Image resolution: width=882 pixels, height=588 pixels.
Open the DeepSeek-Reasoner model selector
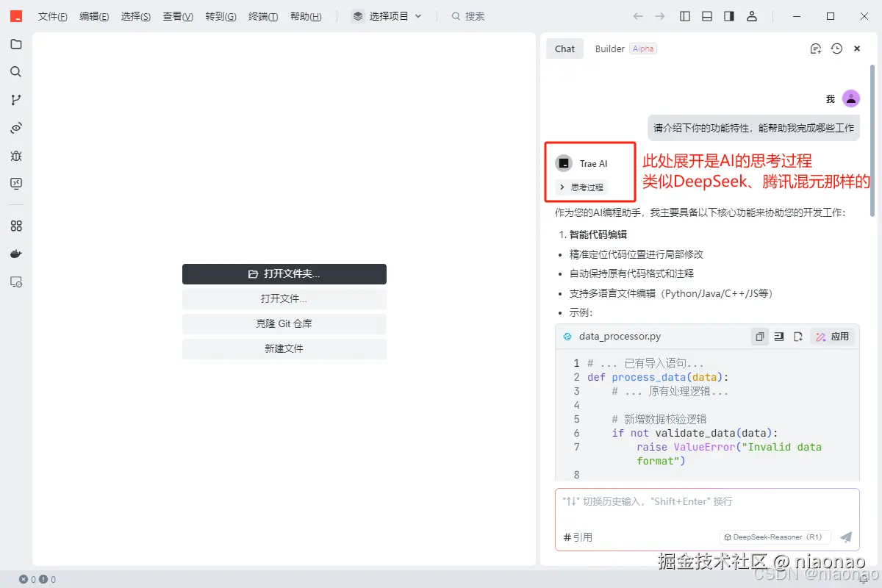tap(775, 537)
